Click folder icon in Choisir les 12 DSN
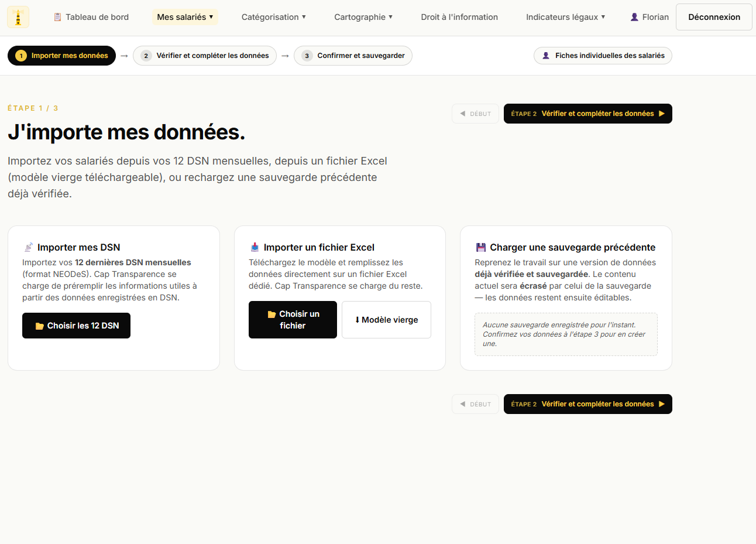Image resolution: width=756 pixels, height=544 pixels. (x=40, y=326)
